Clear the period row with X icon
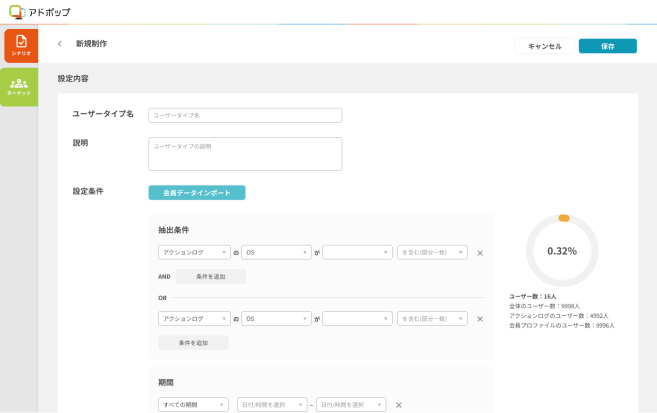 click(398, 405)
